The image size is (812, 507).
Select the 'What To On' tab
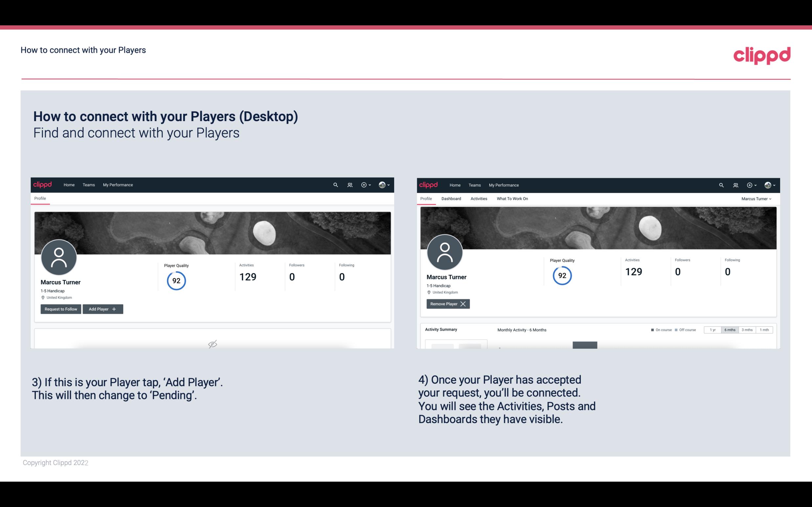pyautogui.click(x=512, y=199)
